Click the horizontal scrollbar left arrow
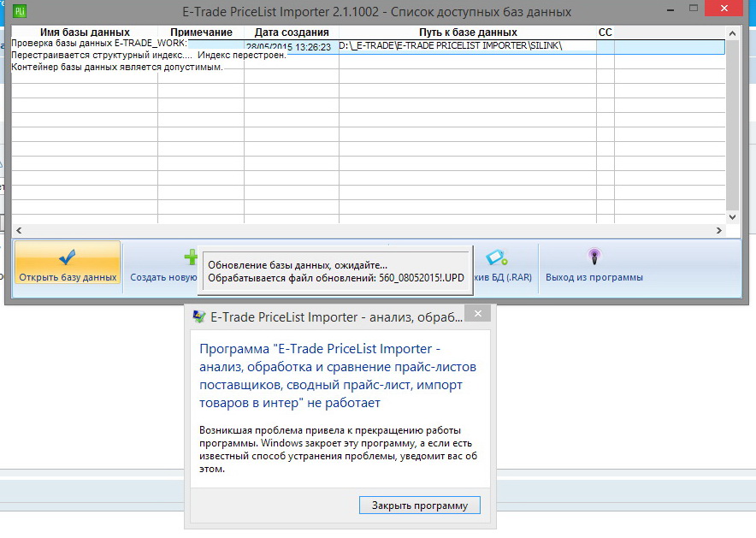 [x=19, y=230]
